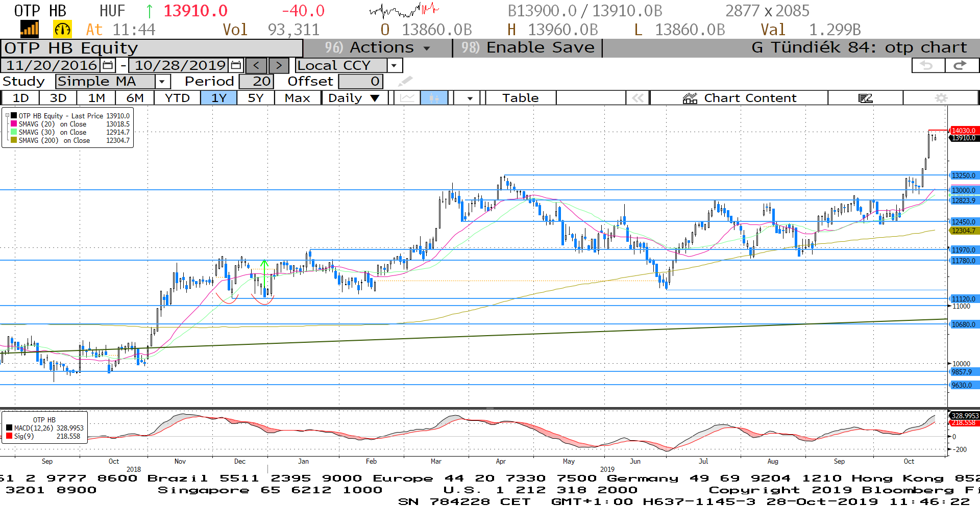The width and height of the screenshot is (980, 530).
Task: Select the 5Y range tab
Action: (x=256, y=98)
